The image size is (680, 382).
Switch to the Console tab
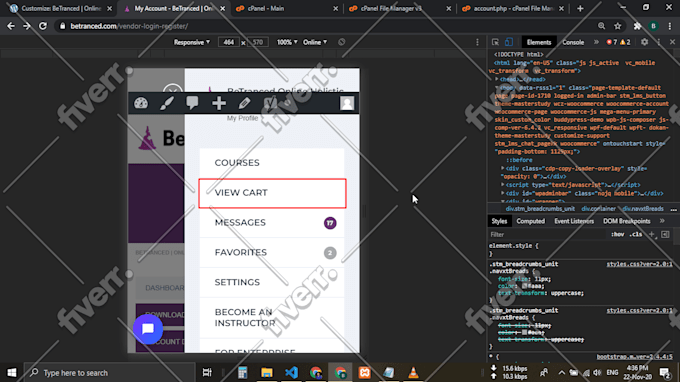pos(573,42)
